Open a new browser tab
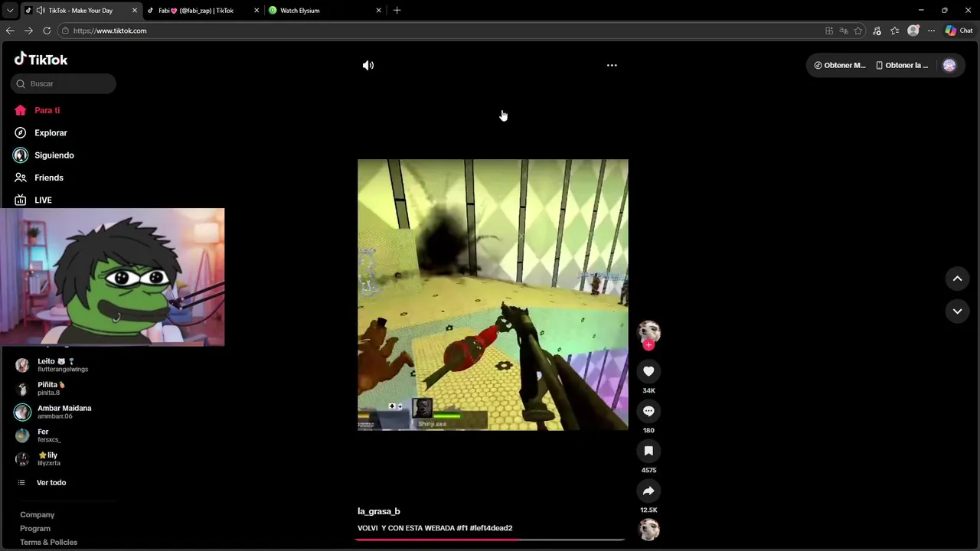 (x=397, y=11)
